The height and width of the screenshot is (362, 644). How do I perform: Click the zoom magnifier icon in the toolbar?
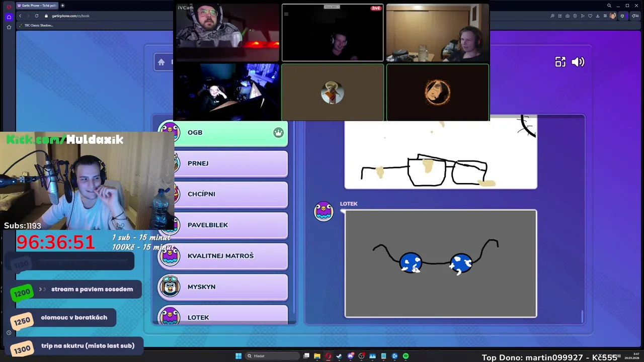[552, 16]
